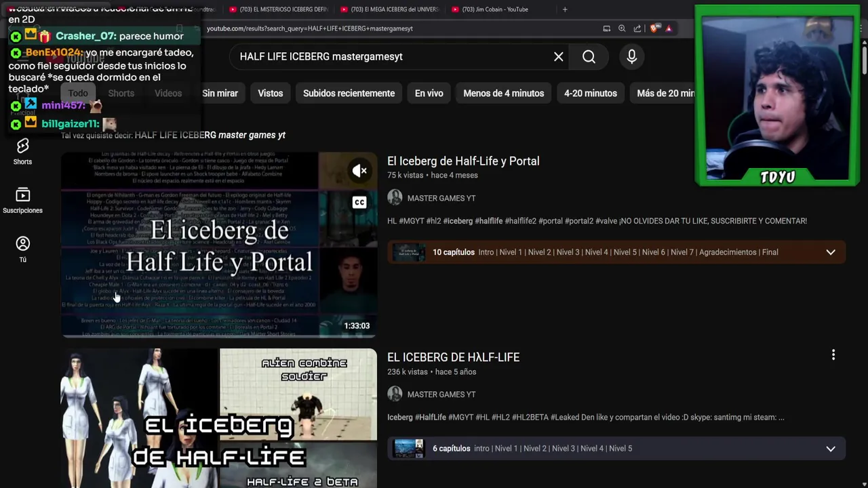Open the EL ICEBERG DE HALF-LIFE title
868x488 pixels.
tap(453, 357)
